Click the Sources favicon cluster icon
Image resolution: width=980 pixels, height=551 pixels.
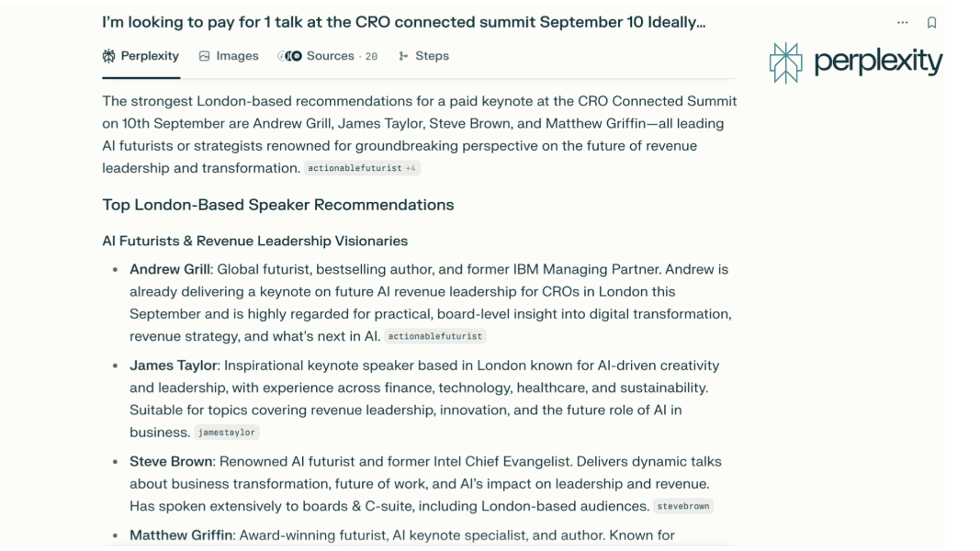point(289,56)
